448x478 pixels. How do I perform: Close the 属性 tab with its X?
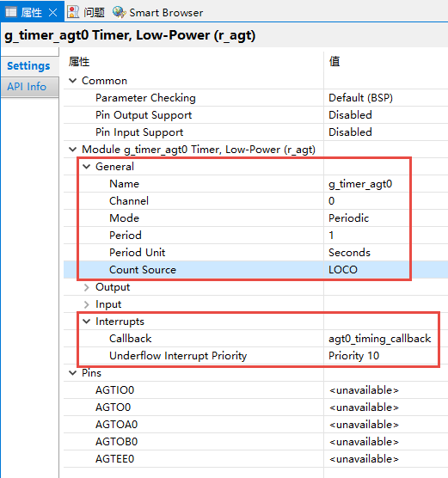click(53, 13)
